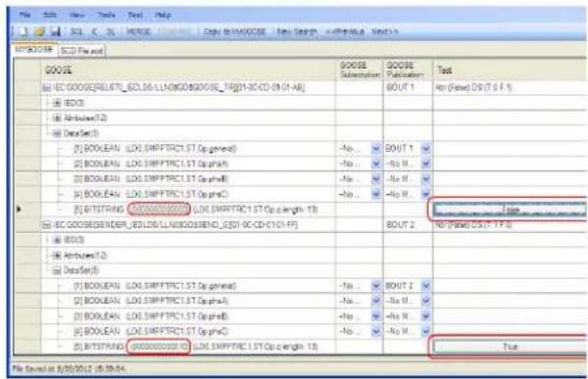Viewport: 588px width, 379px height.
Task: Click the Next >> toolbar button
Action: tap(385, 32)
